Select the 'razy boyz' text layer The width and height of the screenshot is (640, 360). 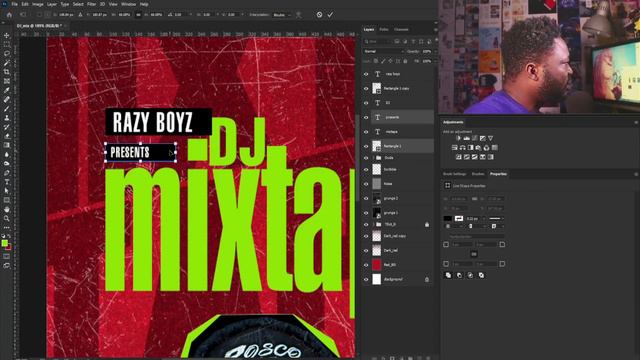click(x=402, y=74)
